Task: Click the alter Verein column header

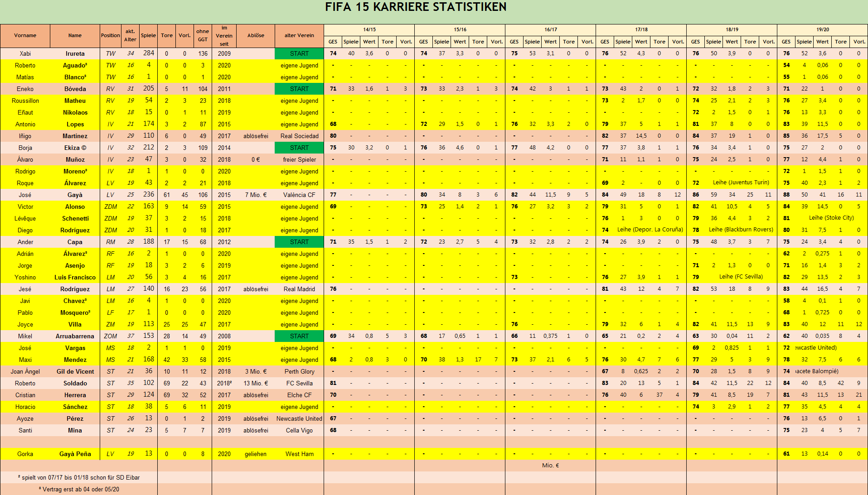Action: coord(299,35)
